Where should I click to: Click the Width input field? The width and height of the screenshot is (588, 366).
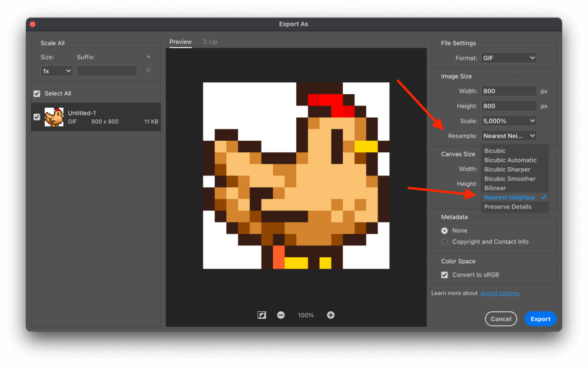coord(509,91)
